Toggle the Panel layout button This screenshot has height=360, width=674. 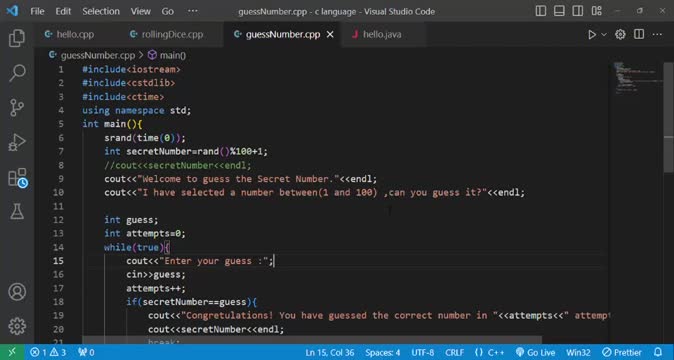[x=559, y=11]
